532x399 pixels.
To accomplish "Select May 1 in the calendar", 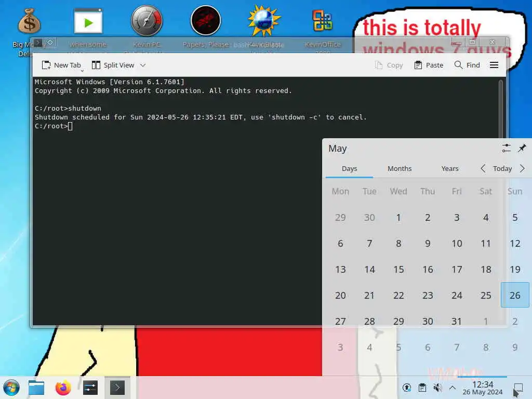I will [x=398, y=218].
